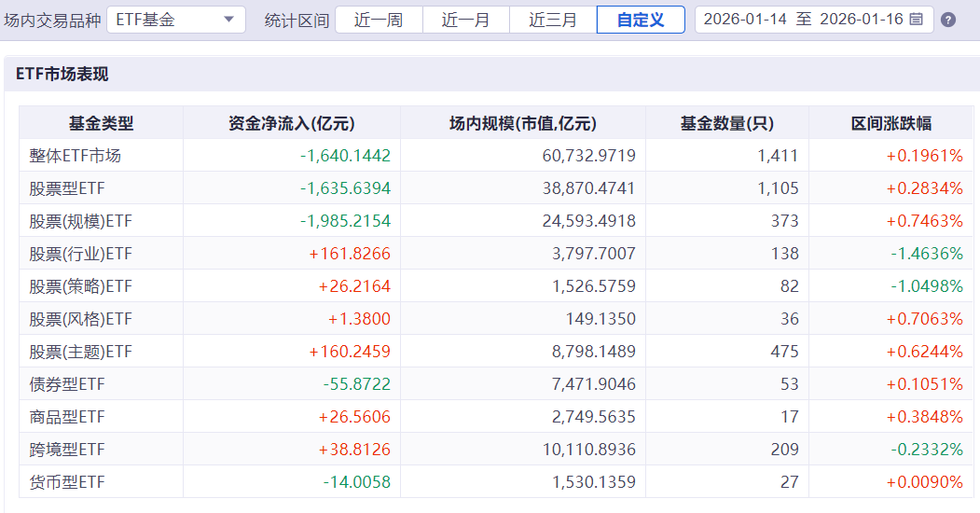Click the fund count 373
Viewport: 980px width, 513px height.
pos(785,220)
